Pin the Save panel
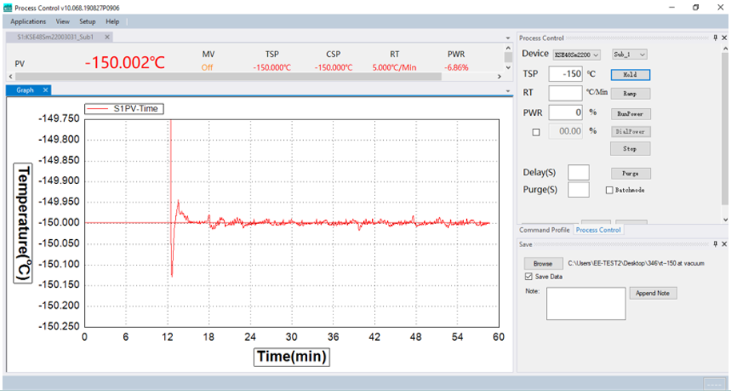This screenshot has width=731, height=391. click(x=716, y=244)
